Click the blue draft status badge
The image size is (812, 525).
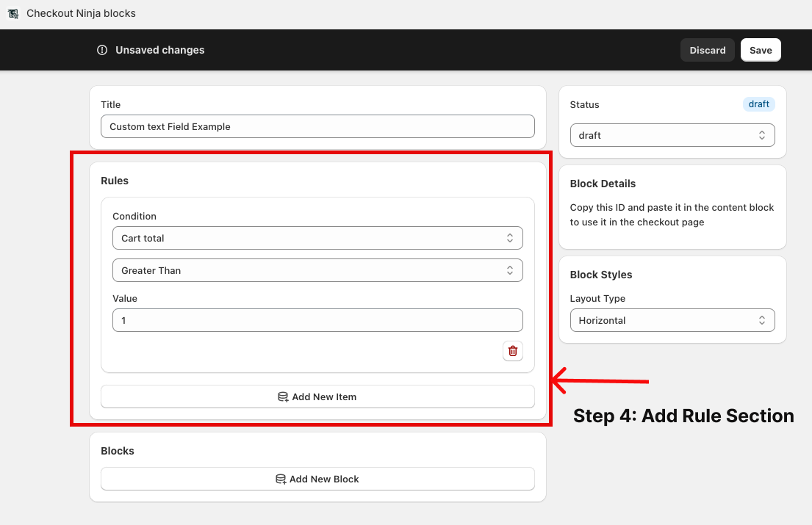pyautogui.click(x=758, y=104)
